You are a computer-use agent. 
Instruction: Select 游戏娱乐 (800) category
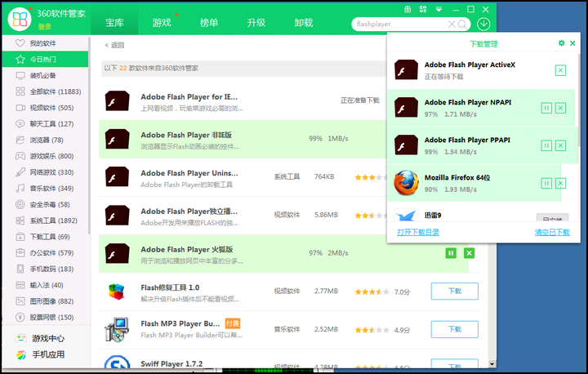tap(46, 156)
